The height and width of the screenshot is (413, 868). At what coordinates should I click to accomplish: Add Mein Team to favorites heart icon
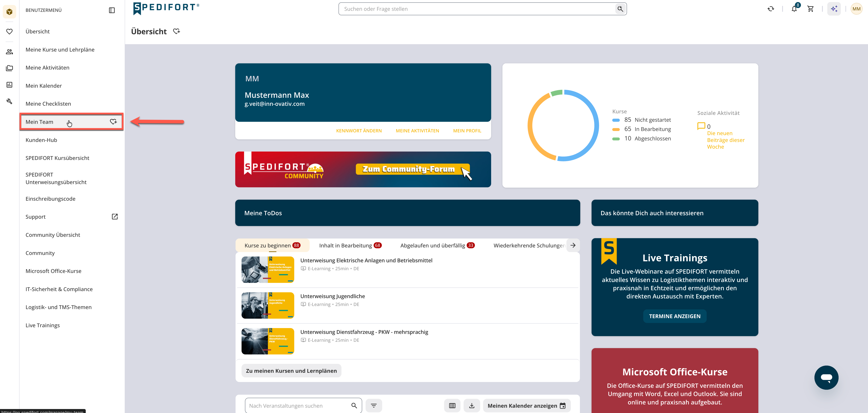coord(114,122)
